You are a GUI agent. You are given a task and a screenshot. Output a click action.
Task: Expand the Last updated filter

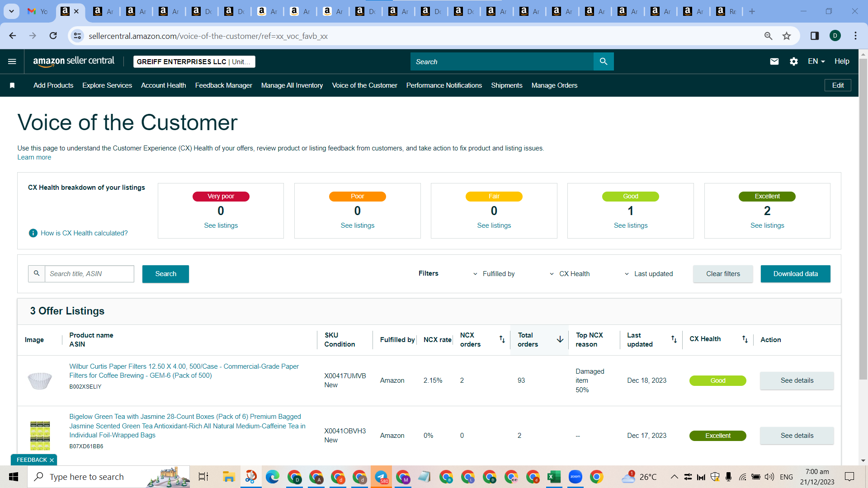tap(649, 274)
